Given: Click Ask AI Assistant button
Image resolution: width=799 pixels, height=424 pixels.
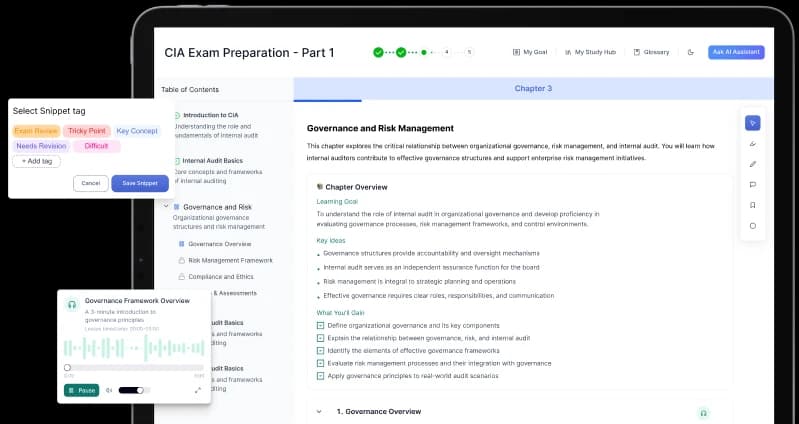Looking at the screenshot, I should [736, 52].
